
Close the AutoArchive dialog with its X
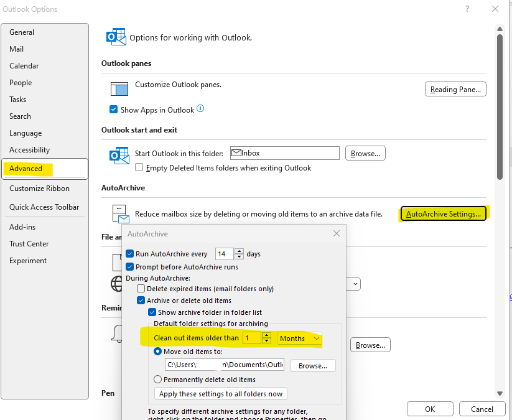[337, 233]
